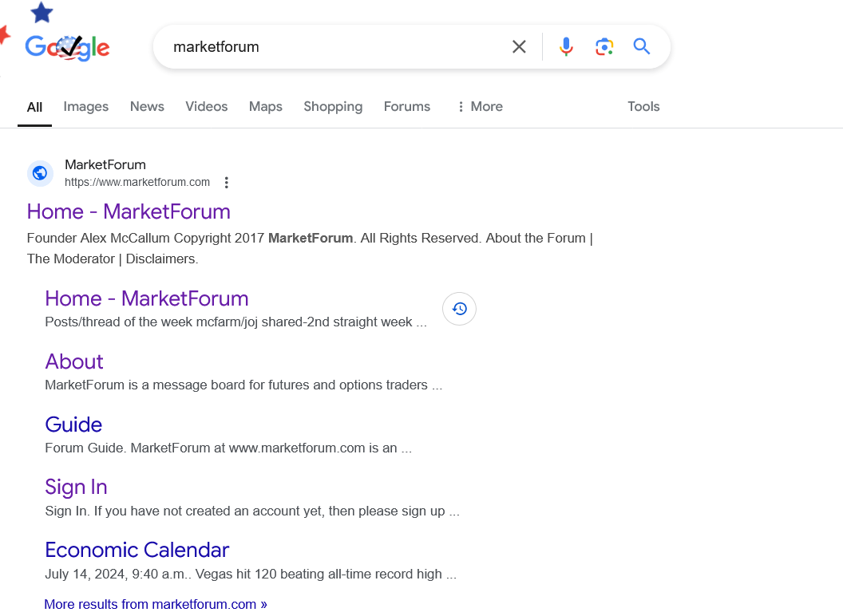Open the About sitelink
Viewport: 843px width, 616px height.
74,361
